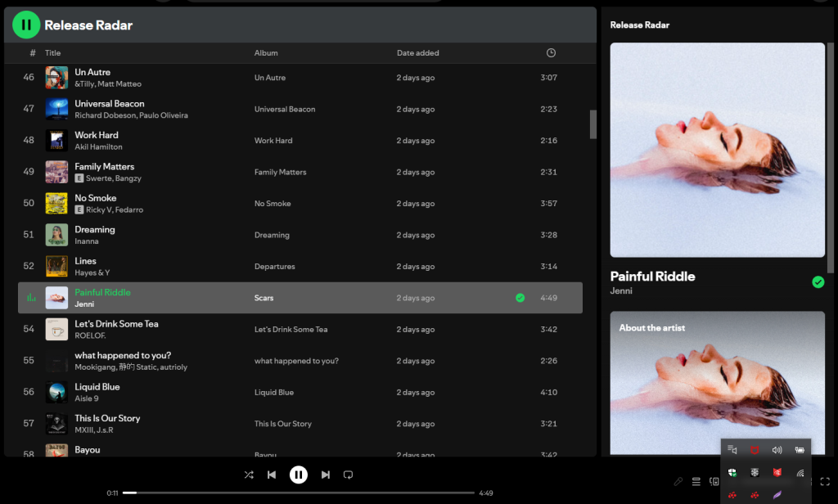Seek within the song progress bar
The height and width of the screenshot is (504, 838).
click(x=298, y=493)
